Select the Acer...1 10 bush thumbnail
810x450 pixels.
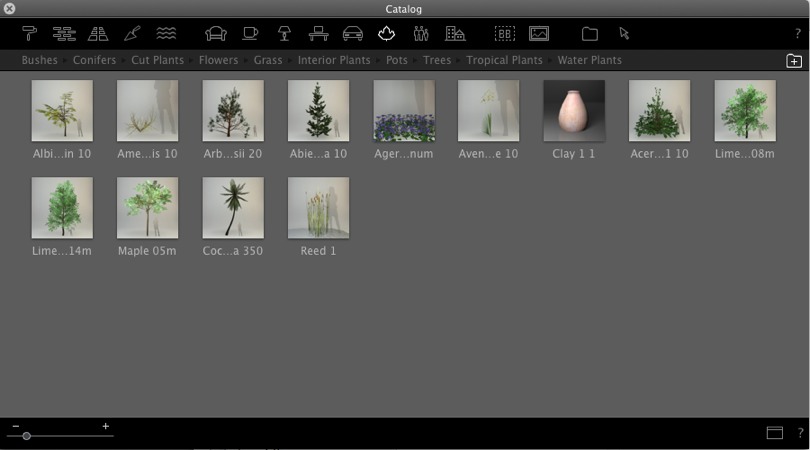click(x=659, y=111)
